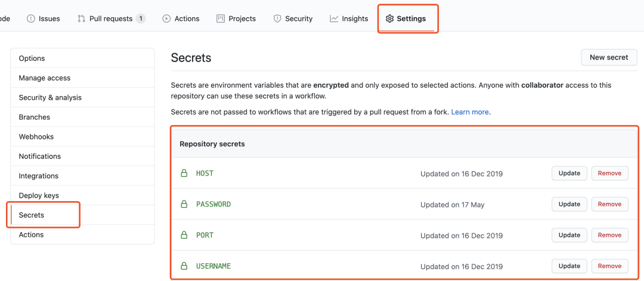Click the Insights graph icon
The height and width of the screenshot is (281, 644).
[x=334, y=18]
